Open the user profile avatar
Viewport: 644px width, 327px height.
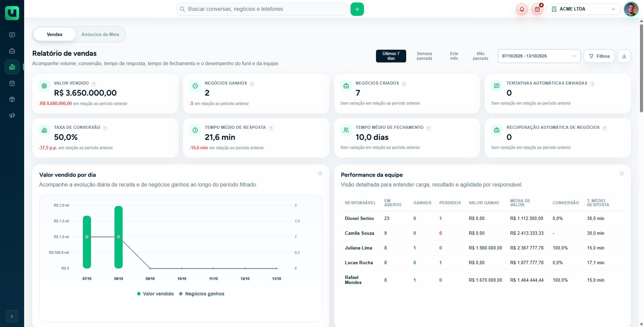(x=631, y=9)
